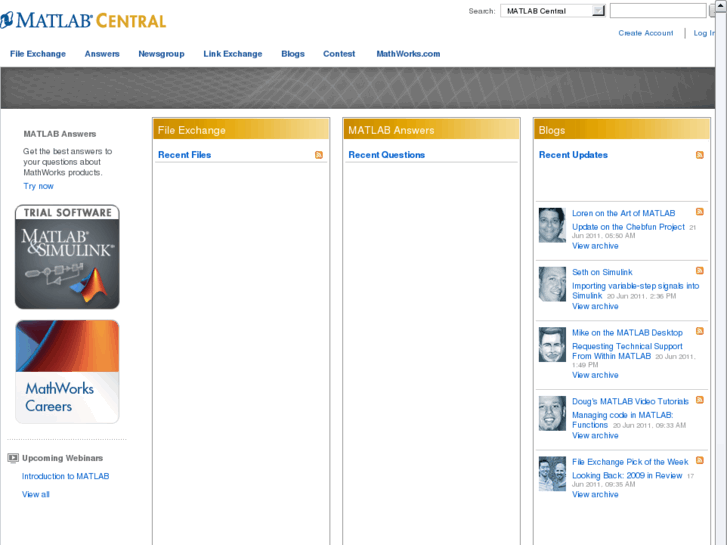Subscribe to Doug's MATLAB Video Tutorials feed

point(700,400)
